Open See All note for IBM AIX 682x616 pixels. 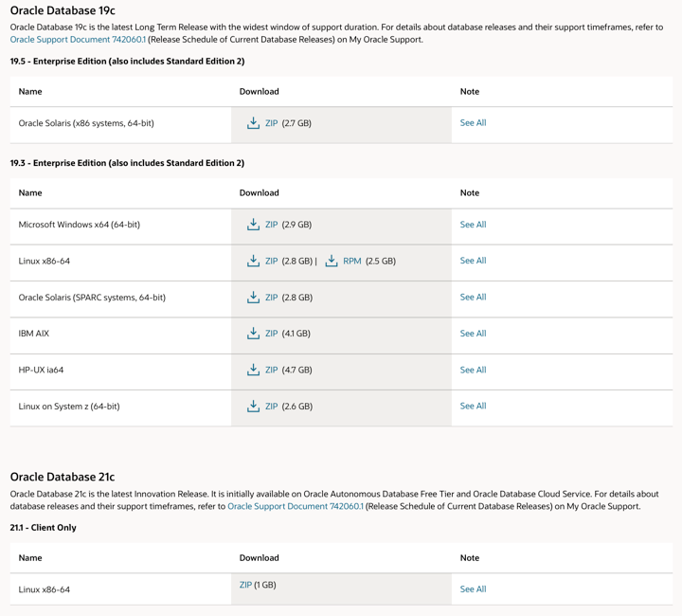[x=473, y=334]
